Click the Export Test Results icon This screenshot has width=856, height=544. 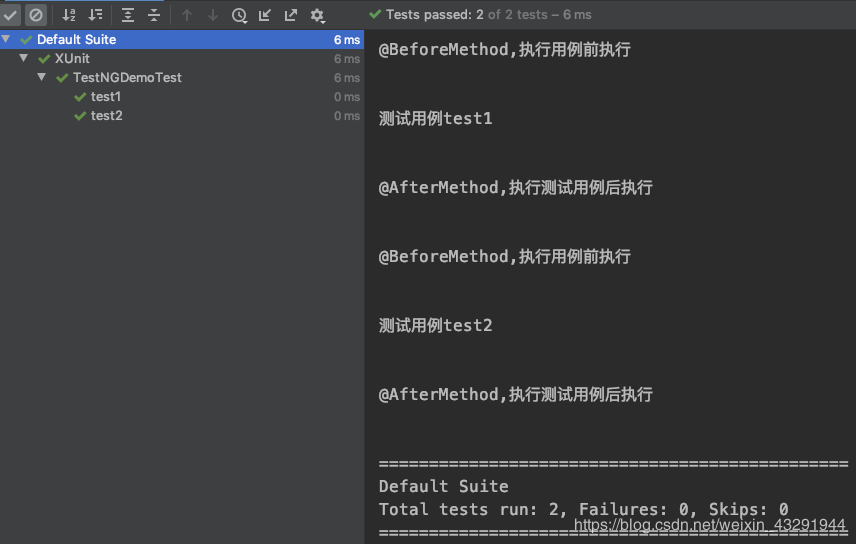coord(291,15)
